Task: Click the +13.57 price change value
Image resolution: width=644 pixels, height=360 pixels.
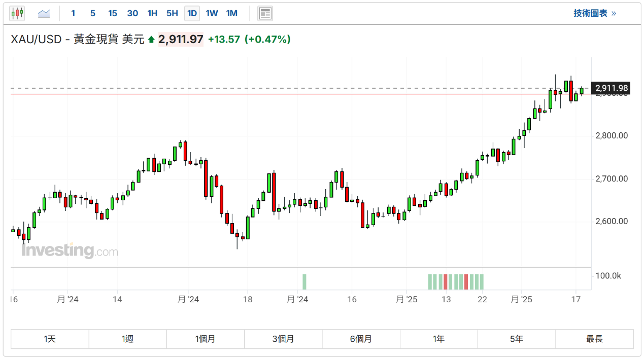Action: [224, 39]
